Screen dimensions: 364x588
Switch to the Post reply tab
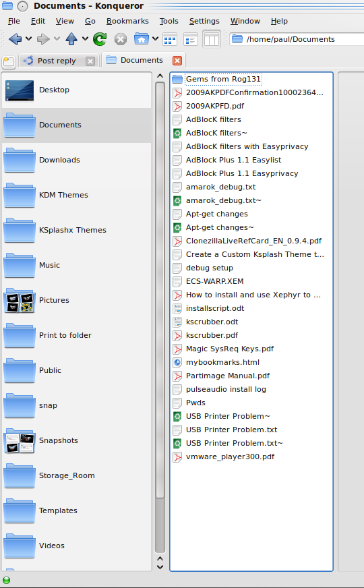click(56, 61)
